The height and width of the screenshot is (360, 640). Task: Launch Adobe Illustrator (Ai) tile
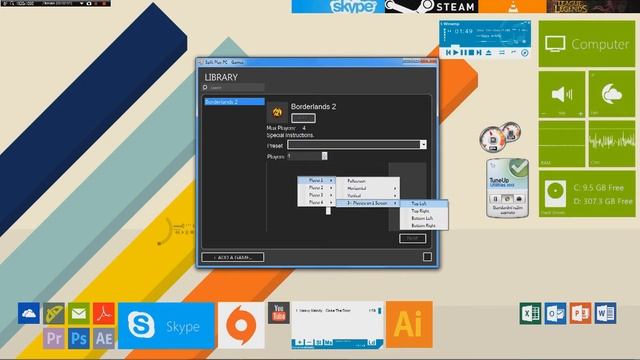tap(409, 325)
